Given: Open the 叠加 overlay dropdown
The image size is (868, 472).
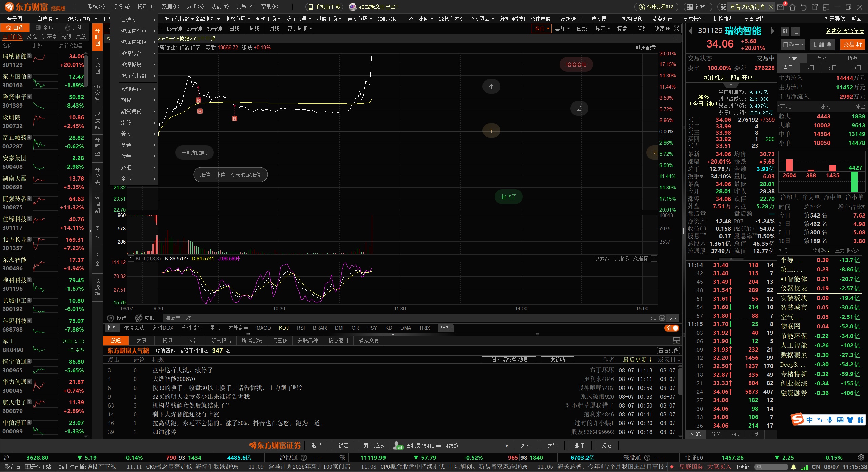Looking at the screenshot, I should 562,29.
